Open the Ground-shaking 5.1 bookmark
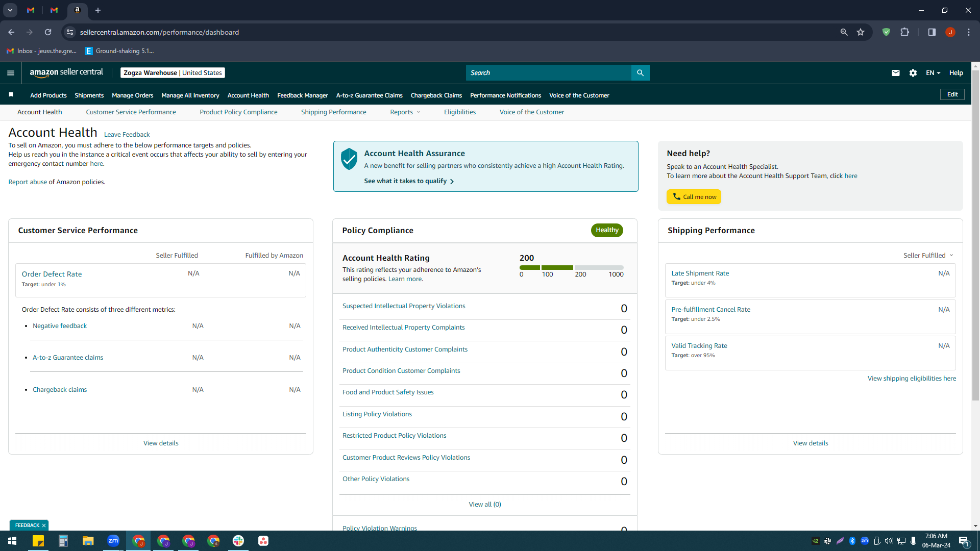The height and width of the screenshot is (551, 980). pos(119,51)
